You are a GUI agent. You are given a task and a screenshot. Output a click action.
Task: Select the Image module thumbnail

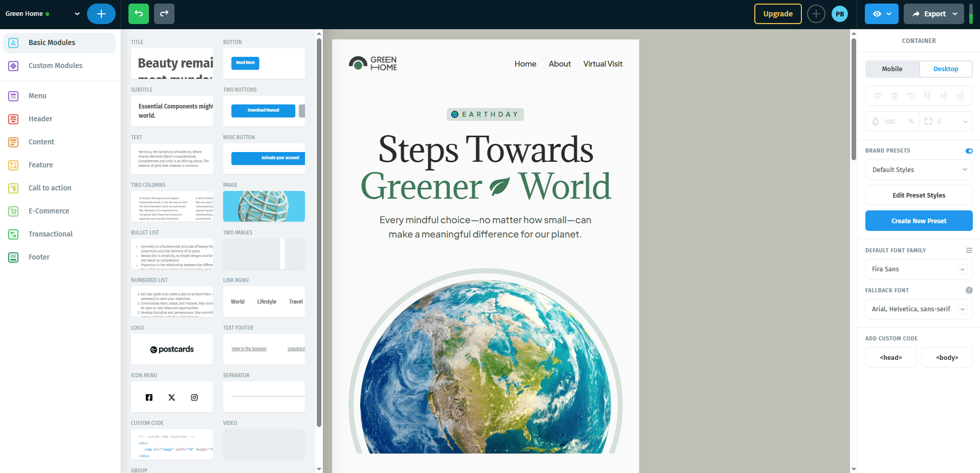264,206
